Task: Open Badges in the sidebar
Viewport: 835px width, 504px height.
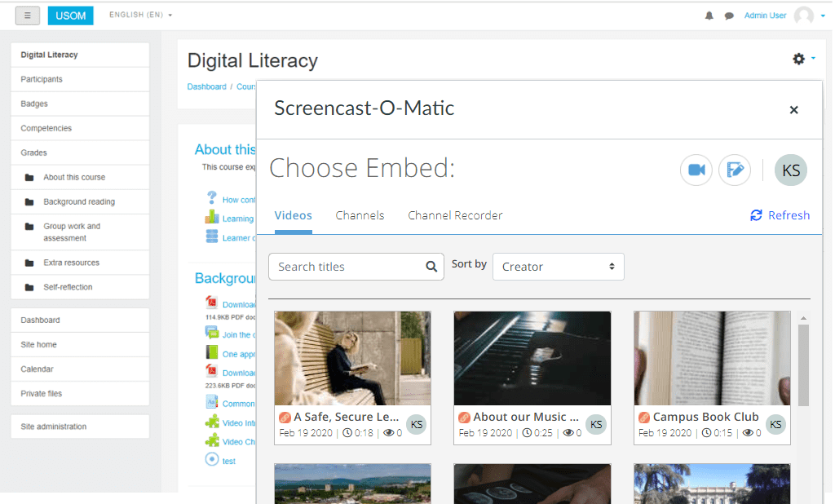Action: tap(80, 104)
